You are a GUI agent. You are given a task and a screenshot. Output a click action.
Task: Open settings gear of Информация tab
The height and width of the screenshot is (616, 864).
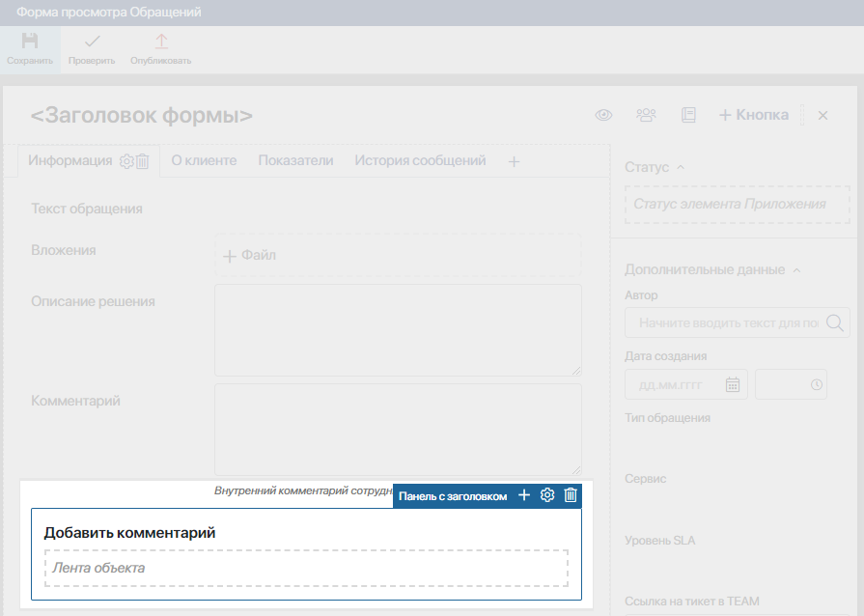point(126,161)
